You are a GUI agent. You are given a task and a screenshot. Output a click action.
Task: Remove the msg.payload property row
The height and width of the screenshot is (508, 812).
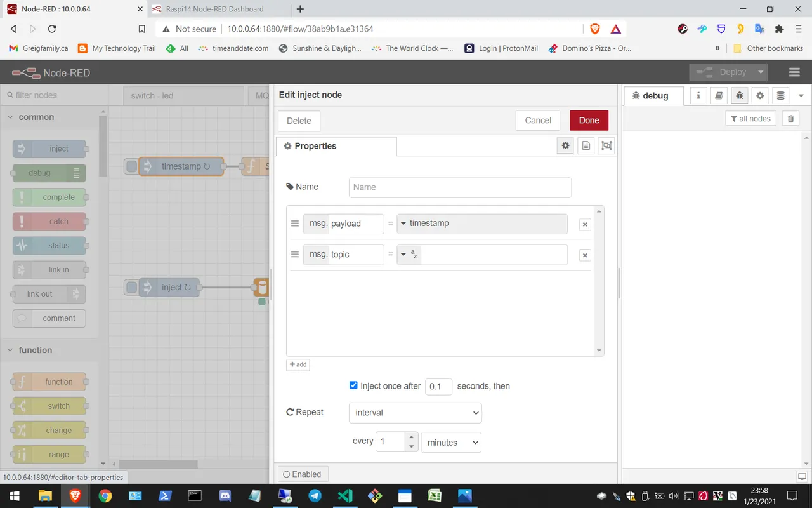[x=585, y=224]
